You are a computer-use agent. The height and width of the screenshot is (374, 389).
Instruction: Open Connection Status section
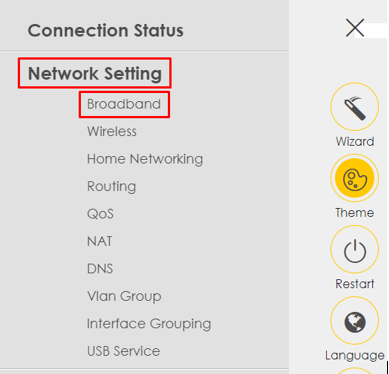click(x=105, y=31)
